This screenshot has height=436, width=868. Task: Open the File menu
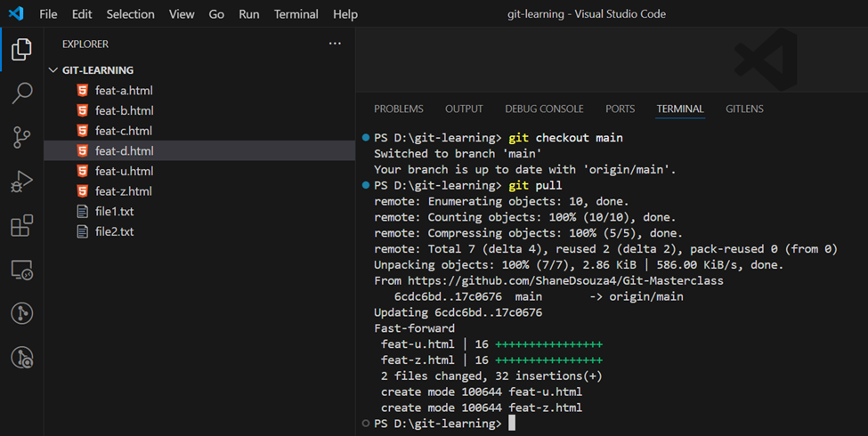coord(48,14)
